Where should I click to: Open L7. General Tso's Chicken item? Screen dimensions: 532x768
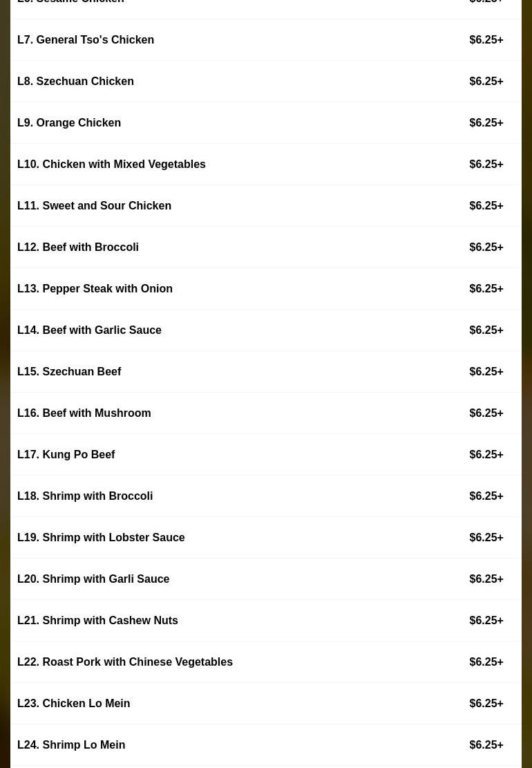[86, 40]
